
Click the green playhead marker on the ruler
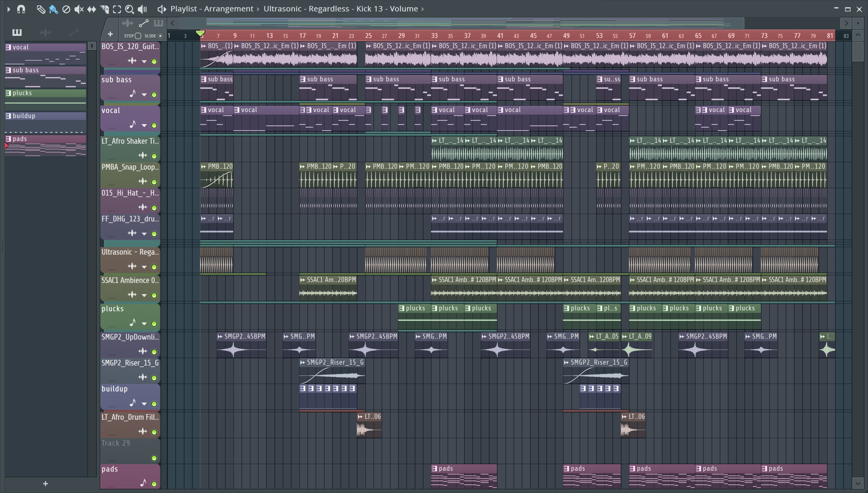[x=200, y=33]
